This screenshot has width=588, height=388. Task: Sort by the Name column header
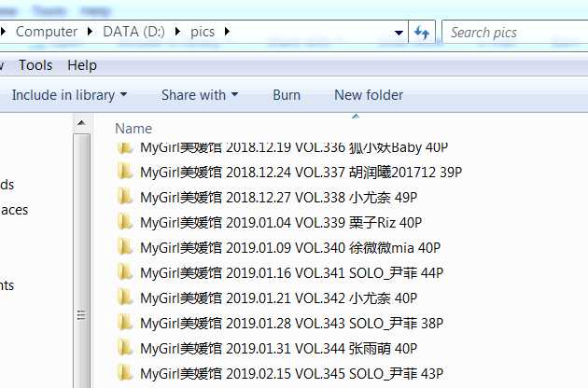click(133, 129)
